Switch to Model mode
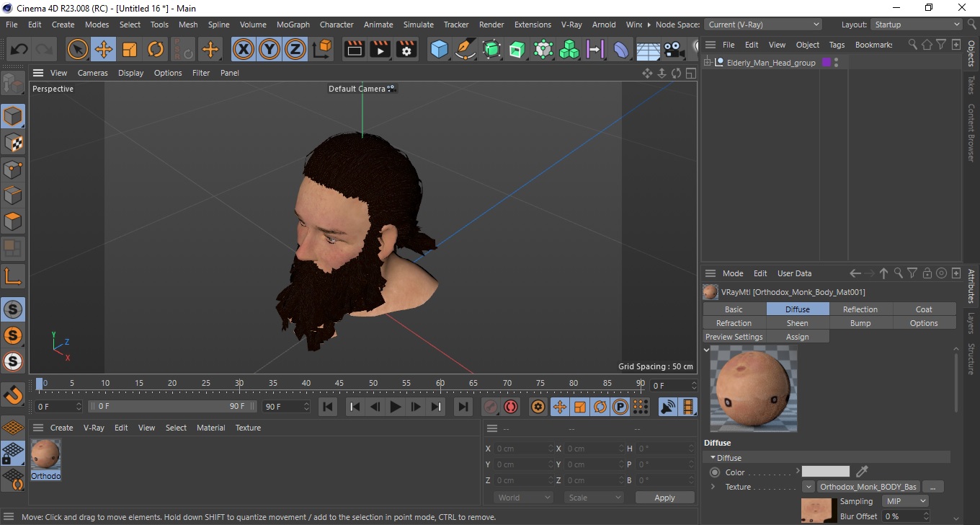The width and height of the screenshot is (980, 525). [x=13, y=116]
